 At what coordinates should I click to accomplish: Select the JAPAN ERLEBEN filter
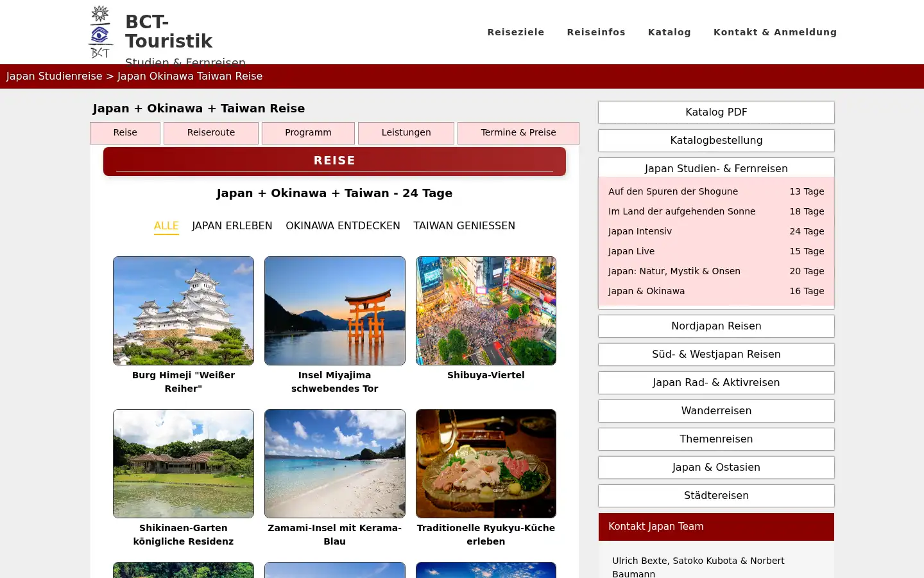pos(232,226)
